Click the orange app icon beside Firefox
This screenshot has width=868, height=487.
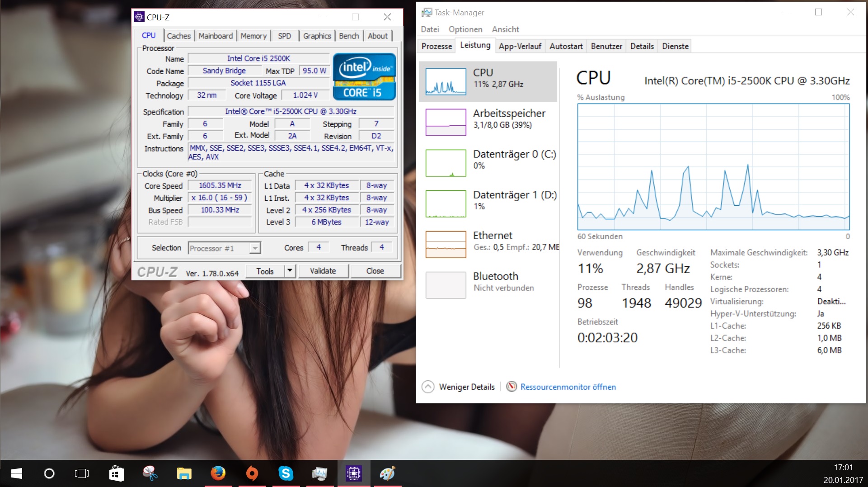[252, 473]
